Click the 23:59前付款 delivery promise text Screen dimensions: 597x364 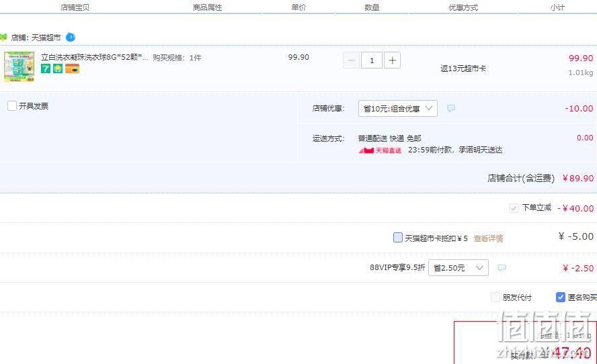click(455, 150)
